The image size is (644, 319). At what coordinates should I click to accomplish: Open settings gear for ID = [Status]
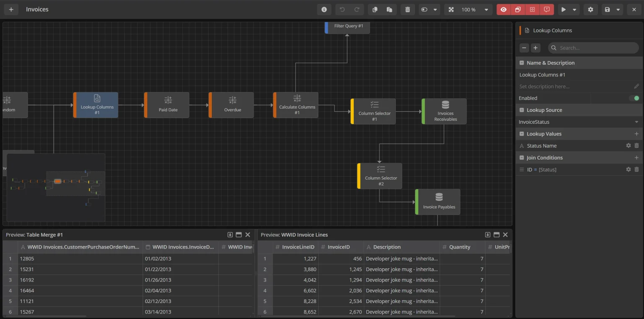point(628,170)
